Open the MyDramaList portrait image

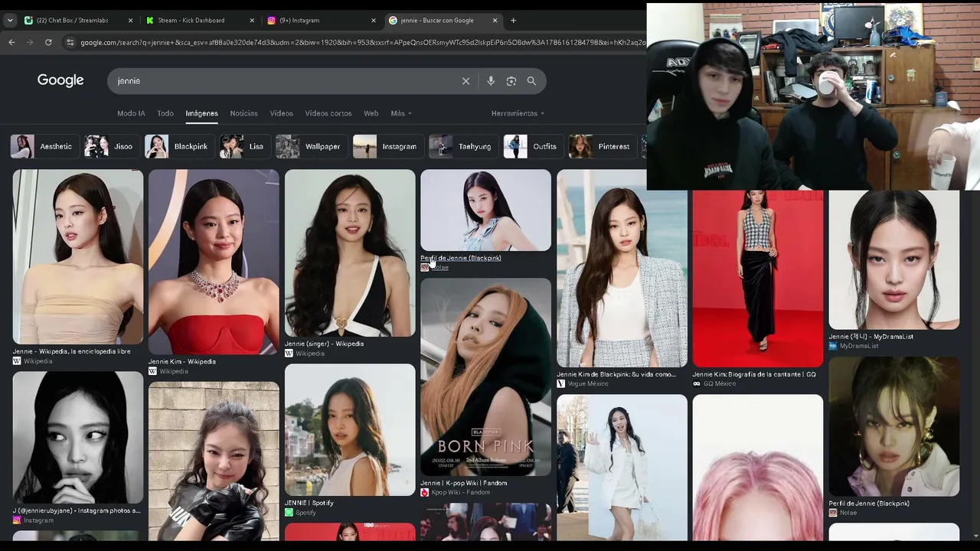click(893, 259)
